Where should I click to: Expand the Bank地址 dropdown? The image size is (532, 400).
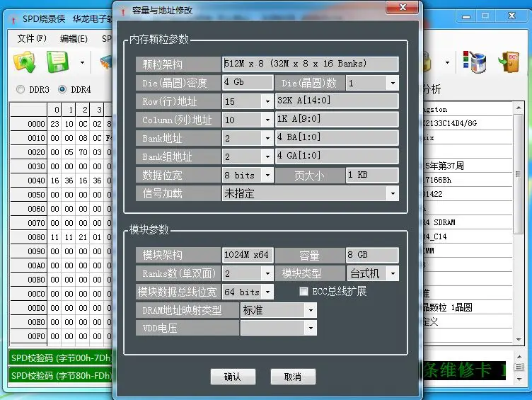point(267,138)
